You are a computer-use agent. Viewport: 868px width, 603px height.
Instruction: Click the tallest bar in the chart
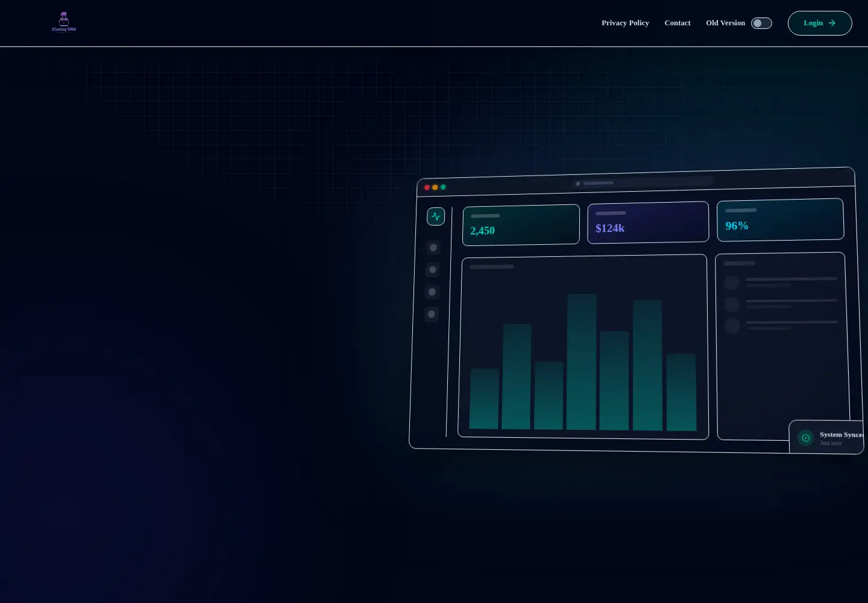582,362
